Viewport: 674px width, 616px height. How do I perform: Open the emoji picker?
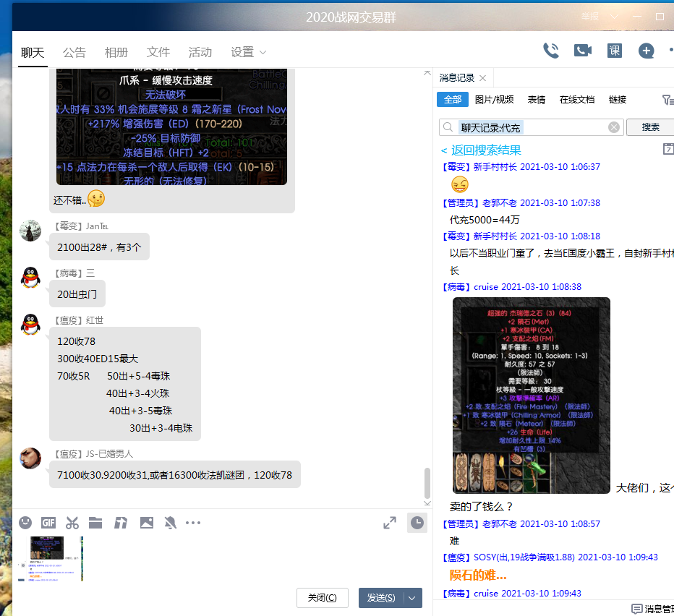click(x=25, y=523)
